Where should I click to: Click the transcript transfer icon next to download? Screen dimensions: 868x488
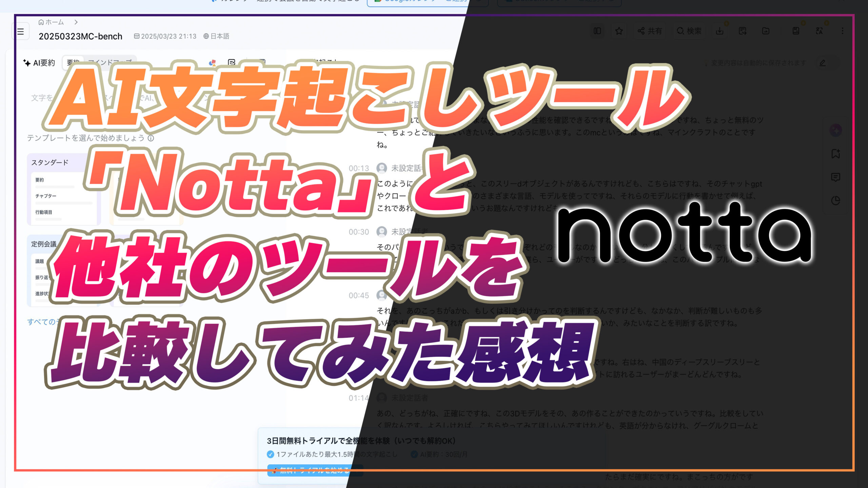pos(743,31)
